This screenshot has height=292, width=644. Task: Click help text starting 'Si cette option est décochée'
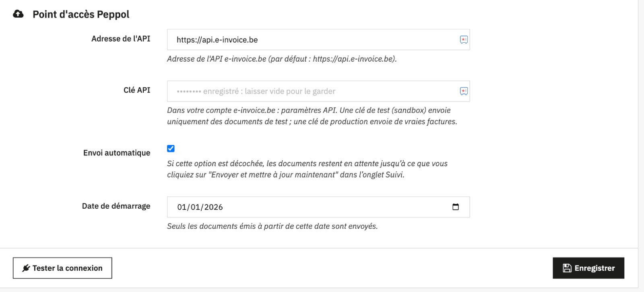(x=307, y=169)
